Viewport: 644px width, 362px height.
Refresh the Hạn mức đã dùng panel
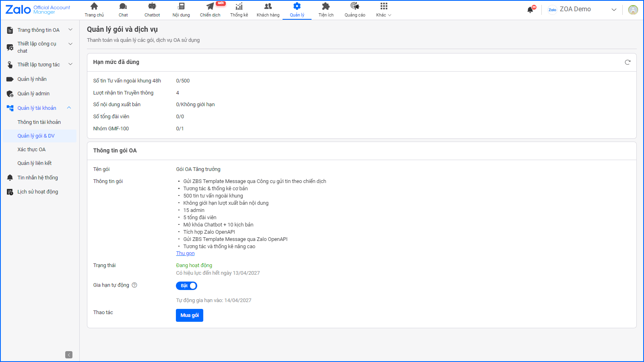627,62
